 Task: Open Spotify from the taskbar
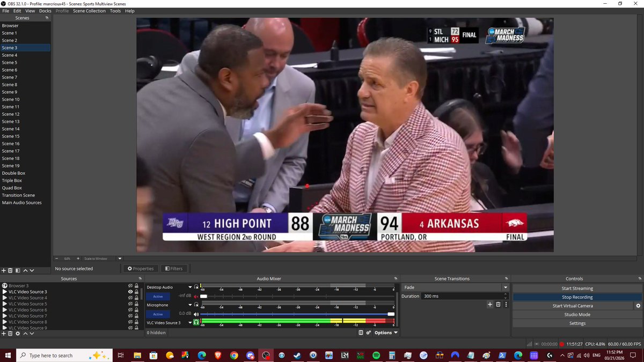376,355
